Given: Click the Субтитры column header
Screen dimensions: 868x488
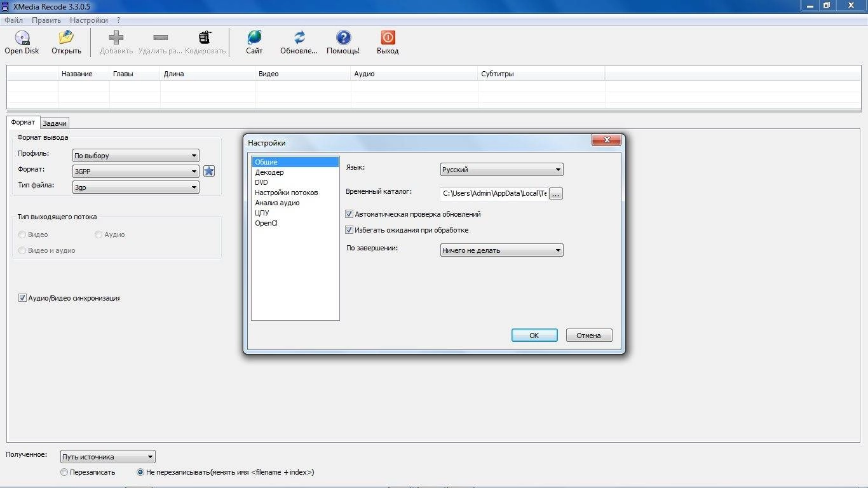Looking at the screenshot, I should click(541, 74).
